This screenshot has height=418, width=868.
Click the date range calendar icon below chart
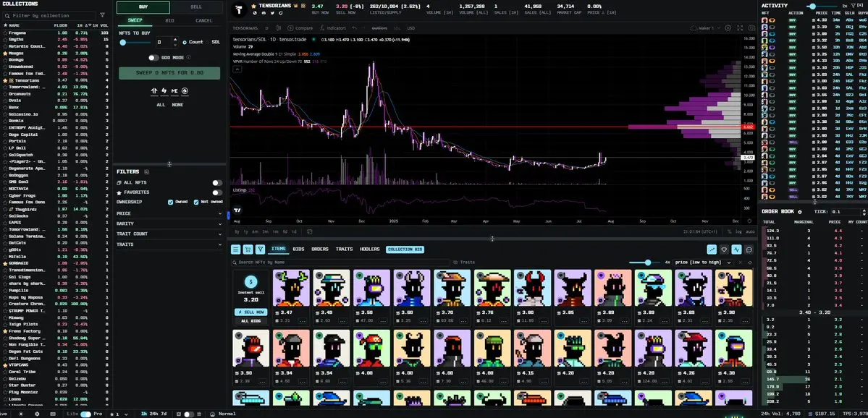309,231
